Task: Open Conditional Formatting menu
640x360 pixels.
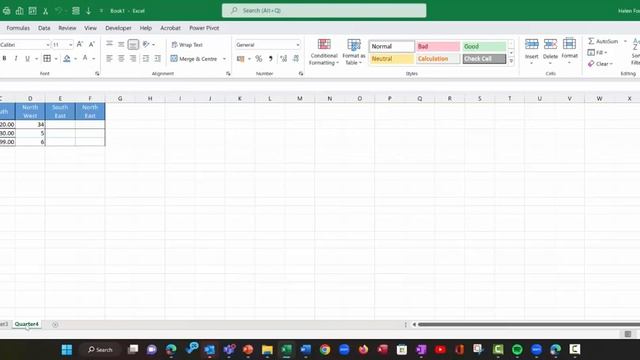Action: (324, 52)
